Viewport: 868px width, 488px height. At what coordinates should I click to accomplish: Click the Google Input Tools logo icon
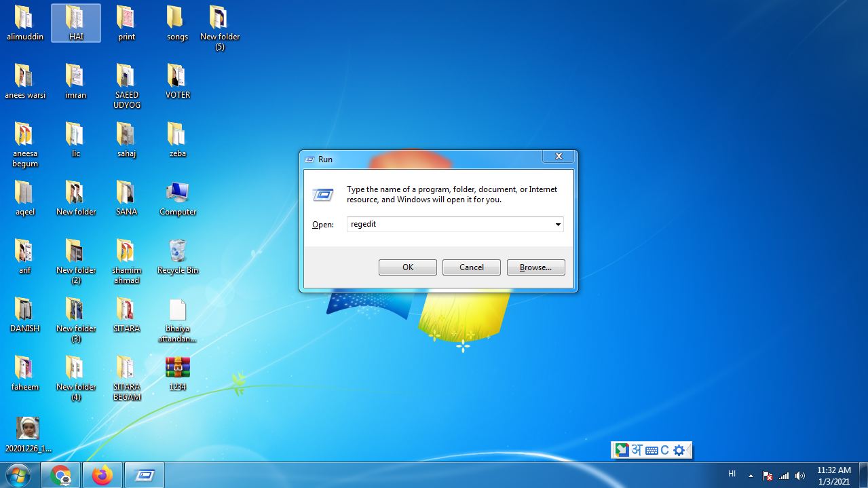tap(621, 450)
